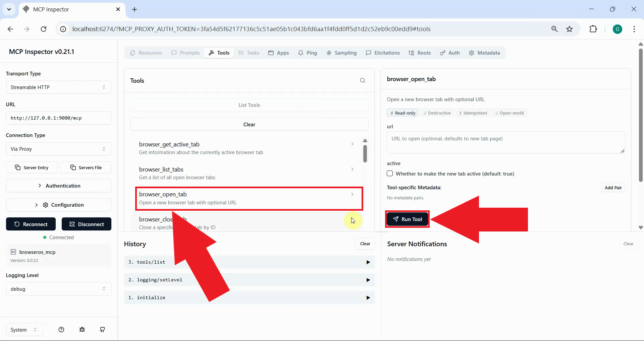Image resolution: width=644 pixels, height=341 pixels.
Task: Bookmark the page via the star icon
Action: (x=570, y=29)
